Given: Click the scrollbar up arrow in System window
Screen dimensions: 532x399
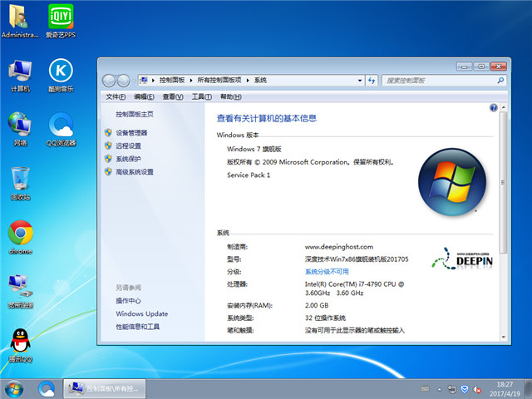Looking at the screenshot, I should [504, 107].
